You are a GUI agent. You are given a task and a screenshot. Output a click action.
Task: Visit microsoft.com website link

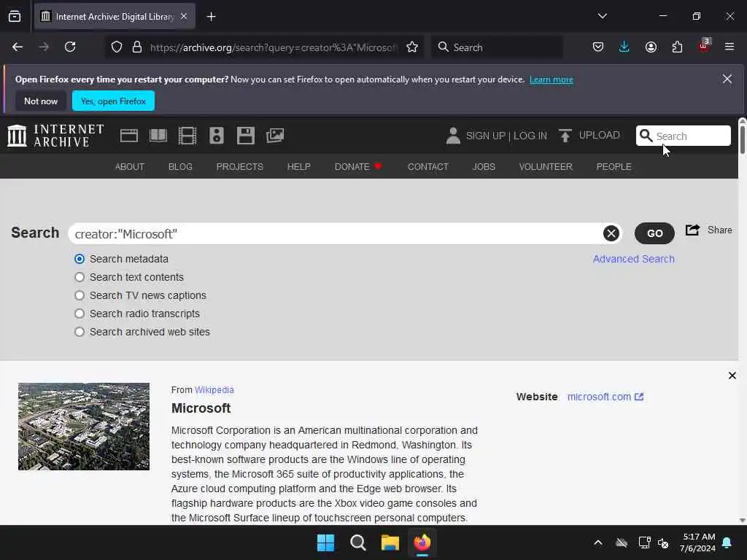(x=605, y=397)
